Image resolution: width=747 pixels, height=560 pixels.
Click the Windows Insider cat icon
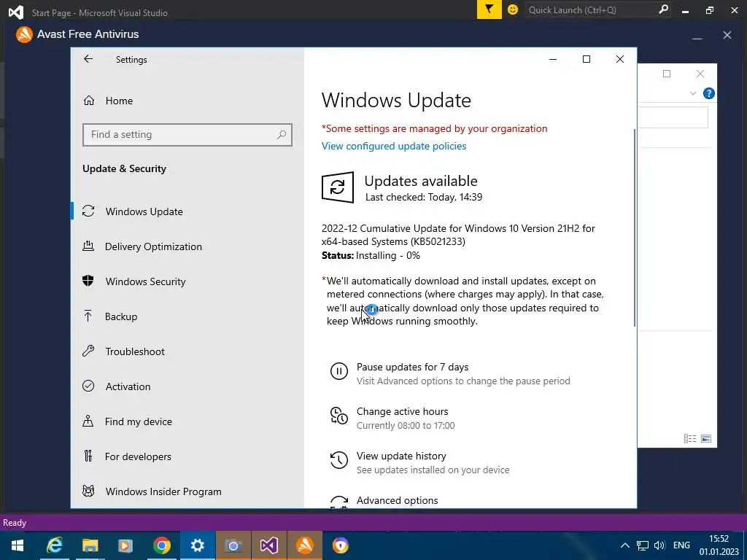pyautogui.click(x=88, y=491)
